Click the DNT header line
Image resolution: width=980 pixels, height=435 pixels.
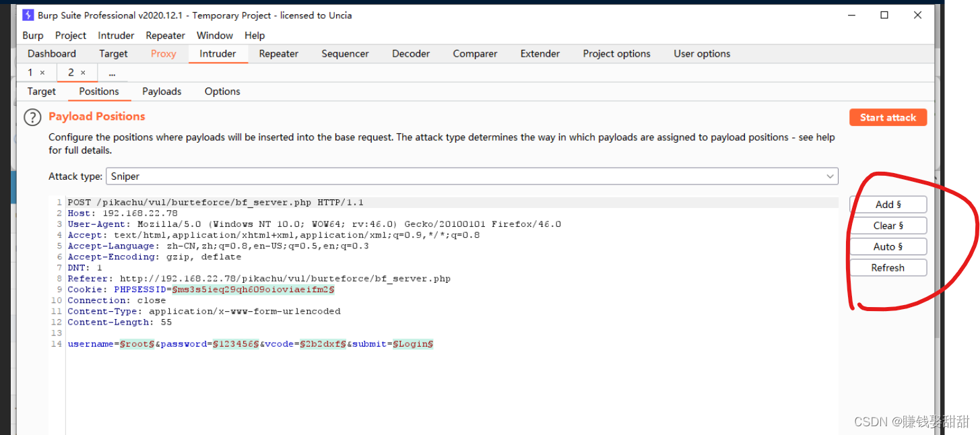(x=85, y=267)
